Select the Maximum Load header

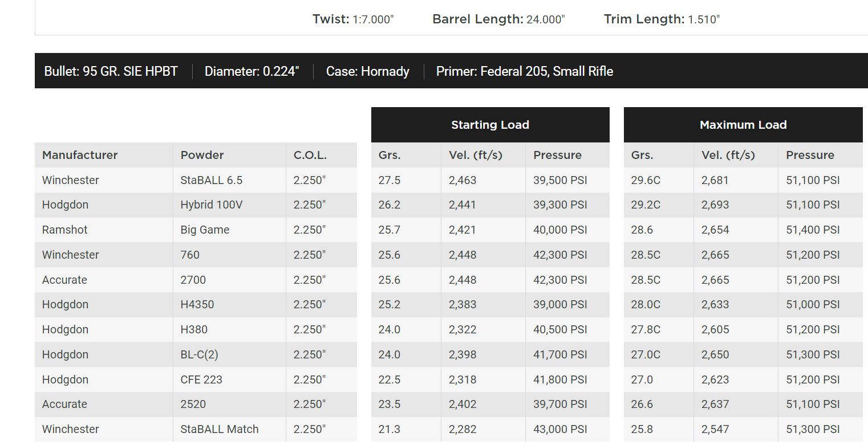tap(743, 125)
